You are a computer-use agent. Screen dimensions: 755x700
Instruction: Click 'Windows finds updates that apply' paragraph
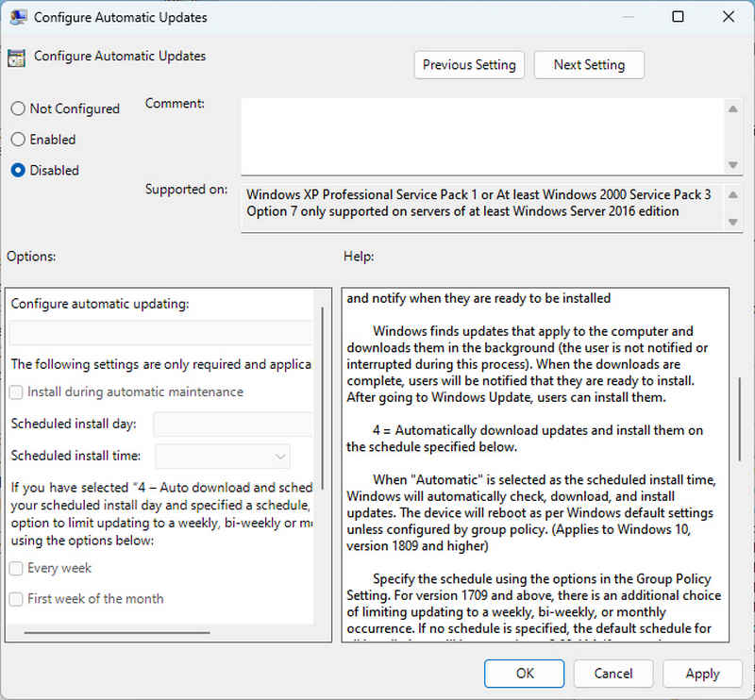tap(528, 364)
